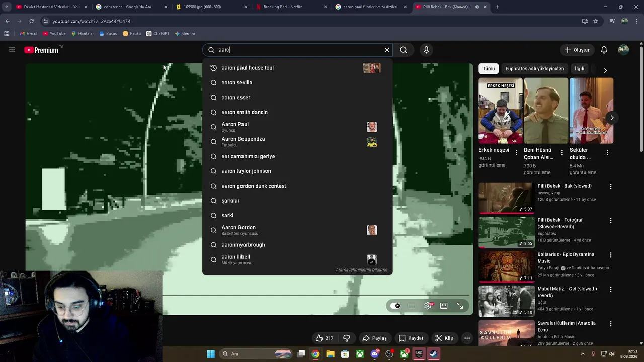Open Chrome apps grid icon
This screenshot has width=644, height=362.
[7, 34]
